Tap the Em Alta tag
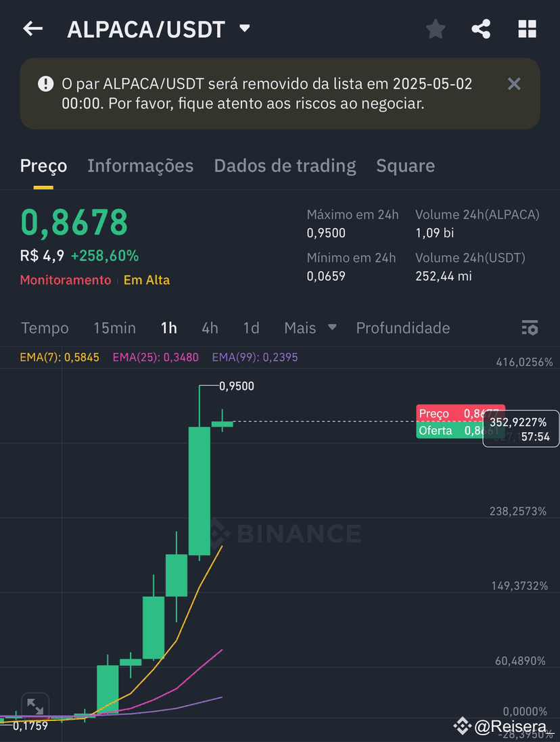This screenshot has width=560, height=742. (x=147, y=280)
